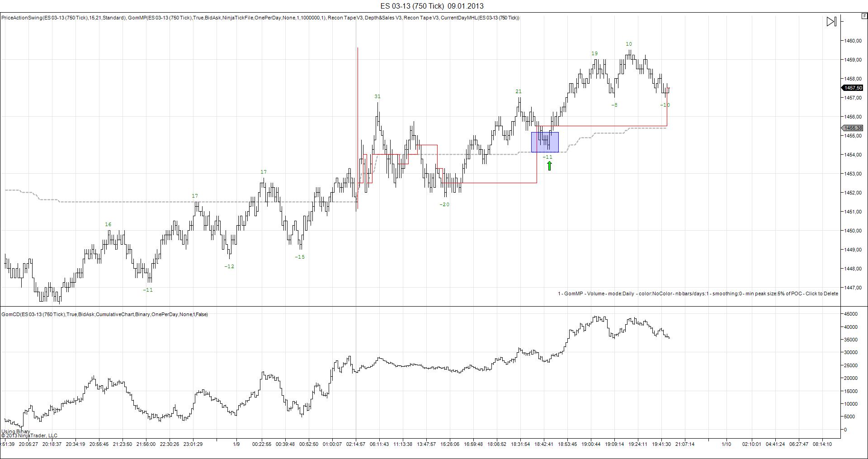Viewport: 868px width, 459px height.
Task: Click the '45000' cumulative delta axis label
Action: pyautogui.click(x=850, y=314)
